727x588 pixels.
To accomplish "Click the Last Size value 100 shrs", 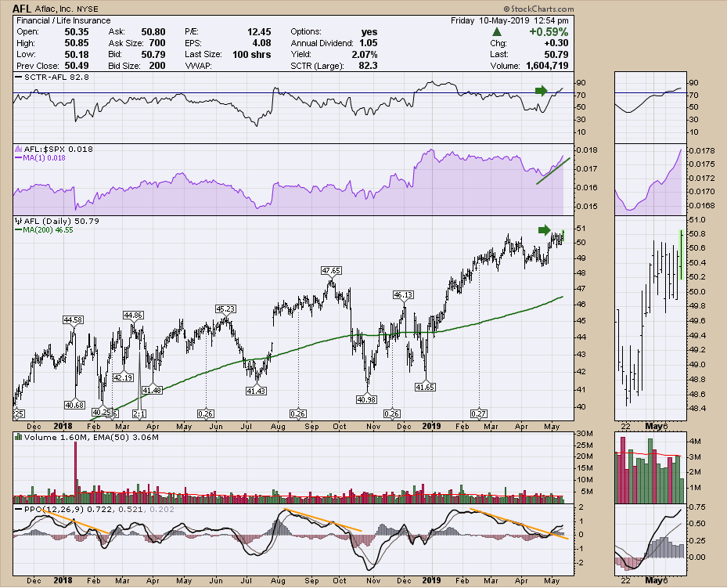I will pos(252,54).
